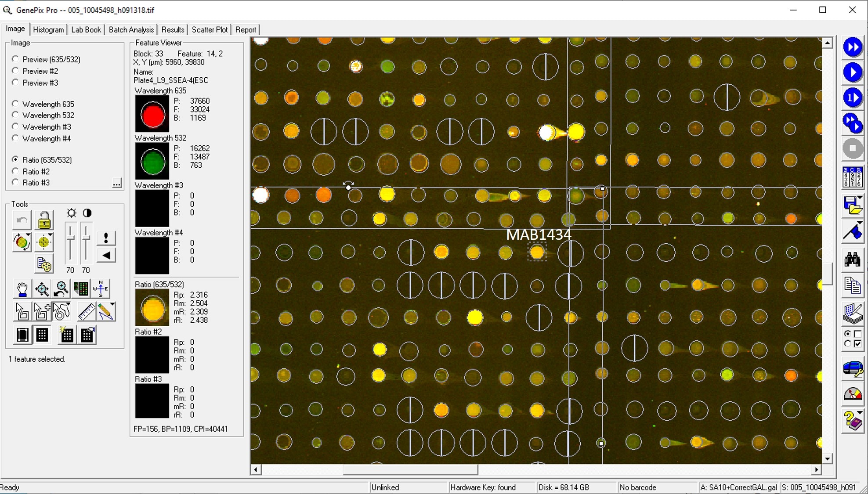This screenshot has width=868, height=494.
Task: Click the exclamation mark button
Action: click(106, 238)
